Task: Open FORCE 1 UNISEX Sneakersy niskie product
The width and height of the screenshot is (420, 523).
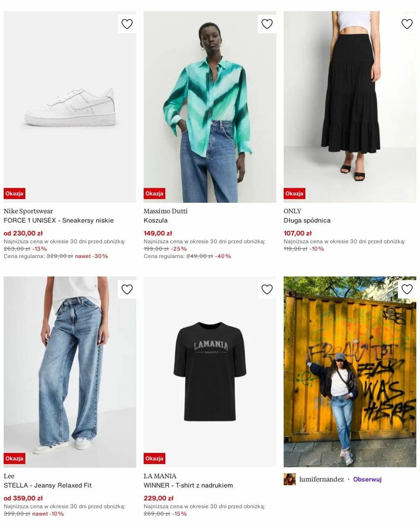Action: (59, 220)
